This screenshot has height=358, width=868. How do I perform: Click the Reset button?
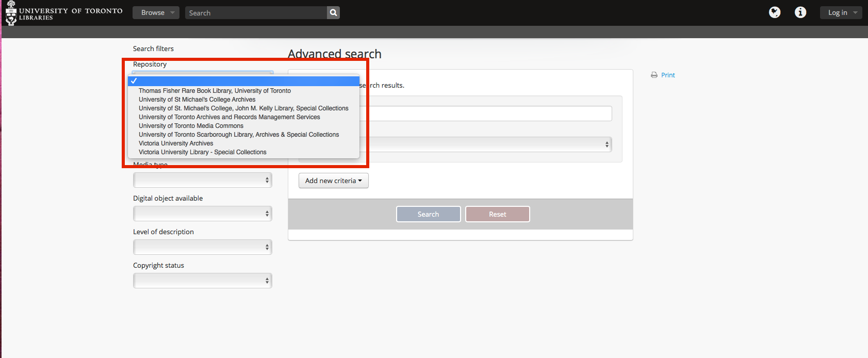[x=498, y=214]
